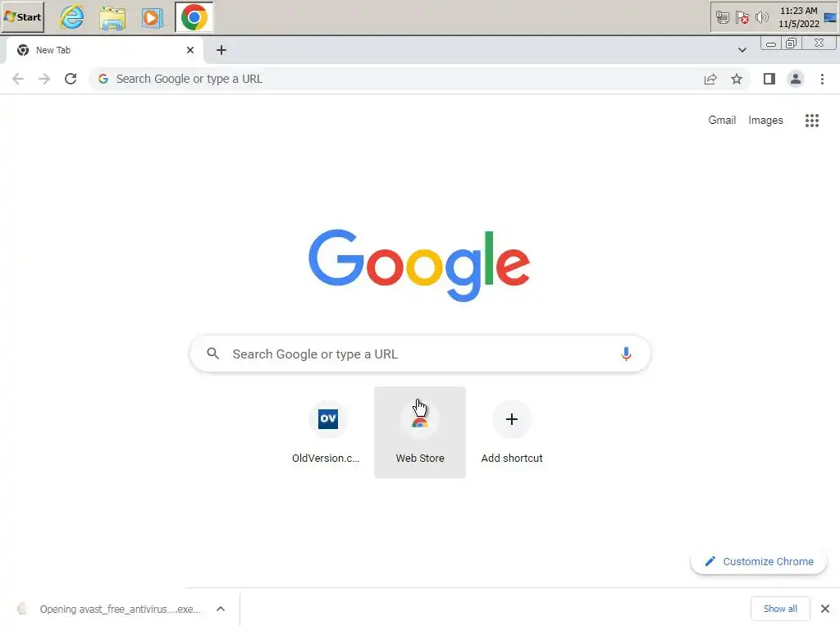This screenshot has height=630, width=840.
Task: Show the desktop from the taskbar corner
Action: coord(830,18)
